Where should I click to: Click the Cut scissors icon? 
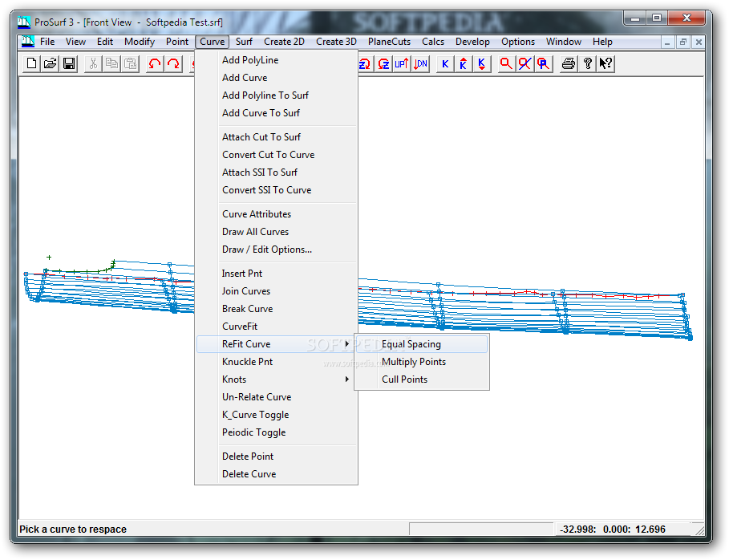pyautogui.click(x=93, y=63)
